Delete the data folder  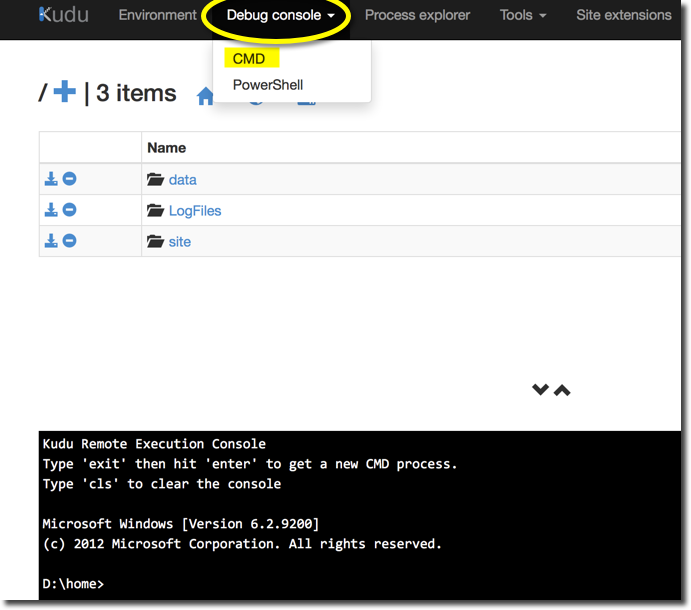point(70,179)
